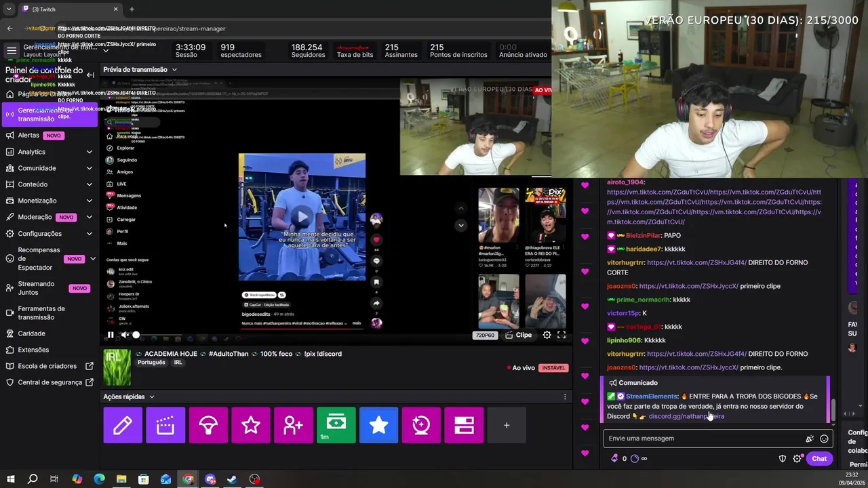Unmute the stream preview audio
The image size is (868, 488).
[x=125, y=335]
